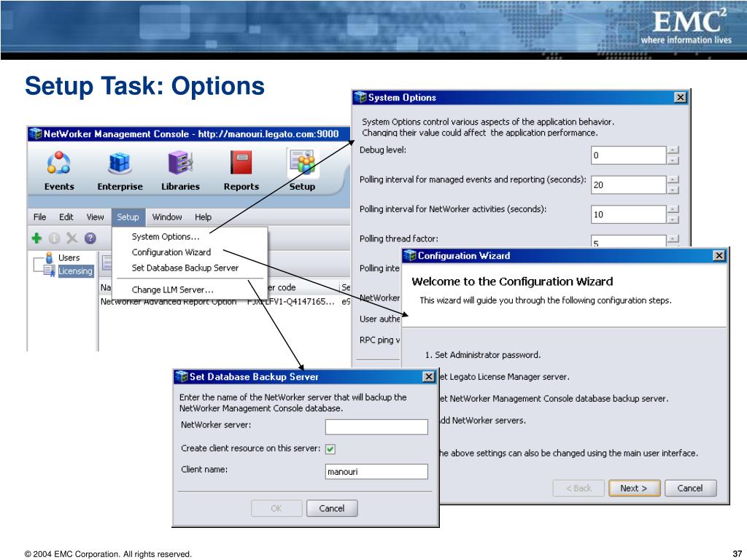Open the Reports task icon
Screen dimensions: 747x560
click(x=241, y=163)
